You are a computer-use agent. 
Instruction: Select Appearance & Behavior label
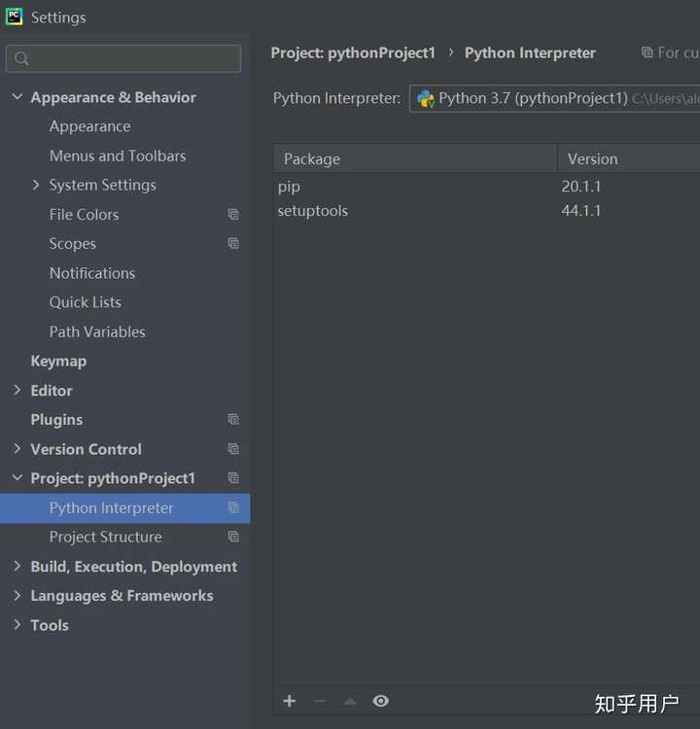pos(114,97)
